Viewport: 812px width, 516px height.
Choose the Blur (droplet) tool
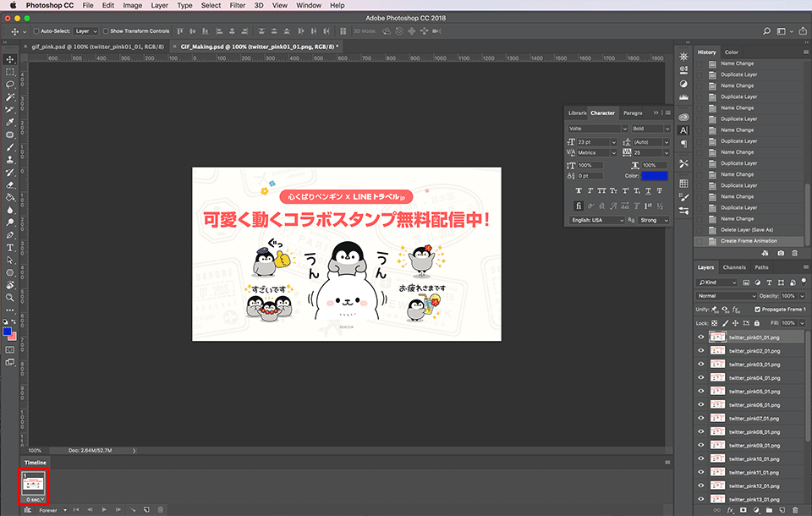(x=10, y=210)
